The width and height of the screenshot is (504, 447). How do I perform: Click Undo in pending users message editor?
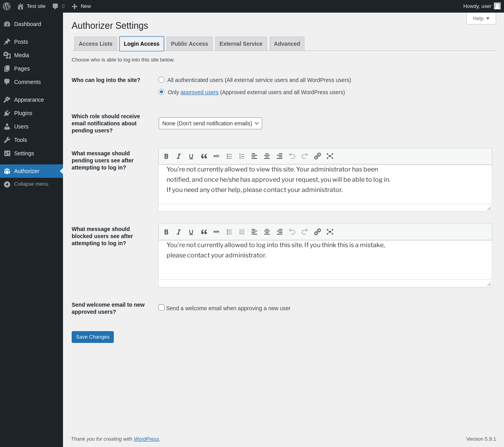point(292,156)
